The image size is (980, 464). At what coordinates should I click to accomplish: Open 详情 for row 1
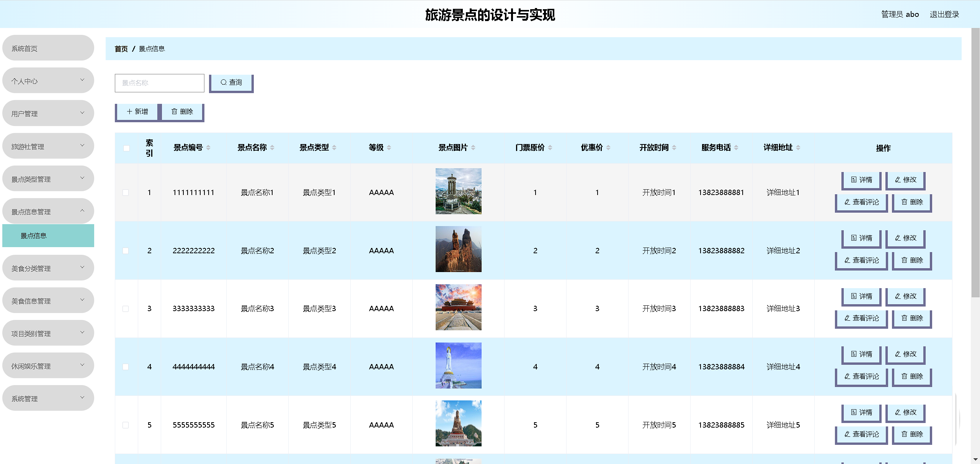[x=861, y=180]
